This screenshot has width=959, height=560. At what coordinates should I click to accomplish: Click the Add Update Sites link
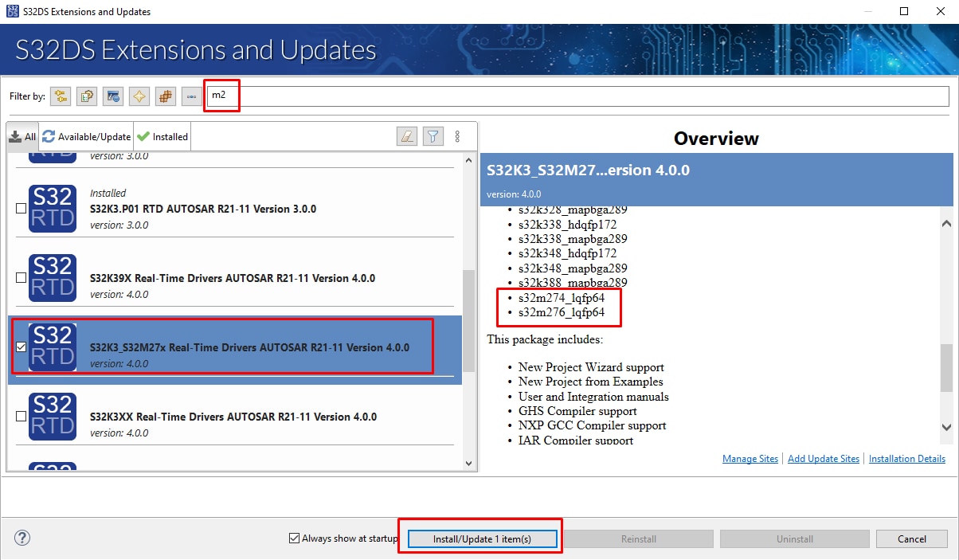click(x=824, y=459)
